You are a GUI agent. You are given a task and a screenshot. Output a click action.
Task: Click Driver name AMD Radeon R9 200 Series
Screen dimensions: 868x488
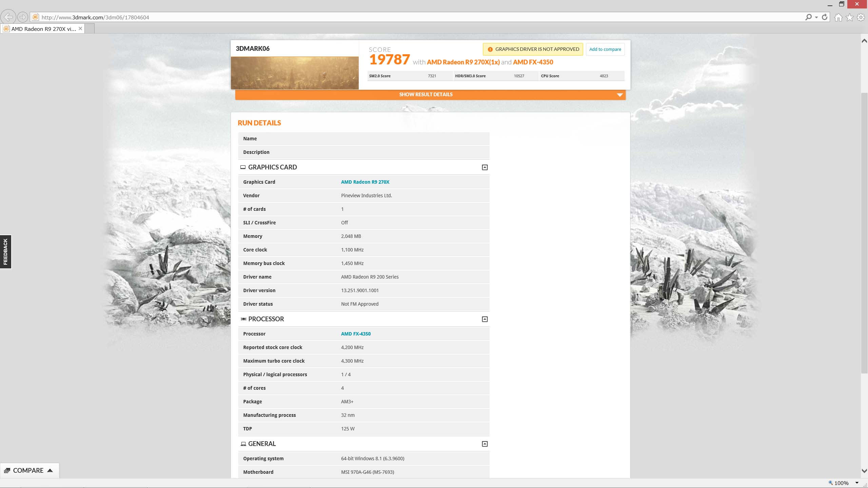tap(370, 277)
